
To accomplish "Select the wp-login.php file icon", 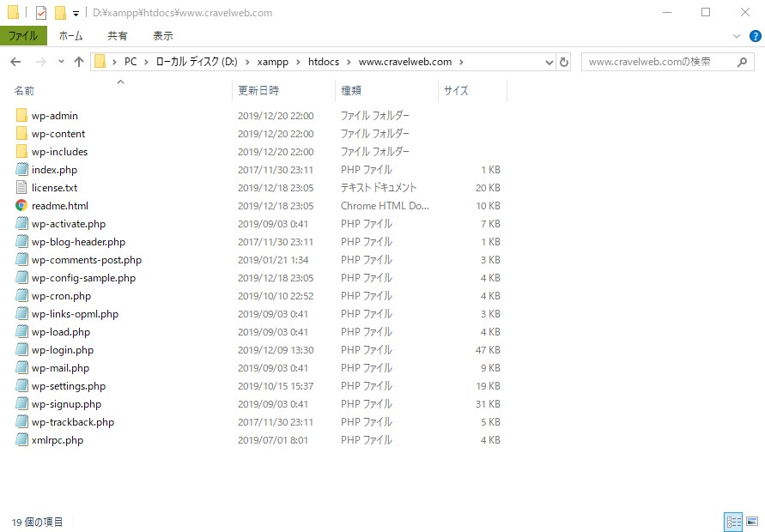I will coord(21,350).
